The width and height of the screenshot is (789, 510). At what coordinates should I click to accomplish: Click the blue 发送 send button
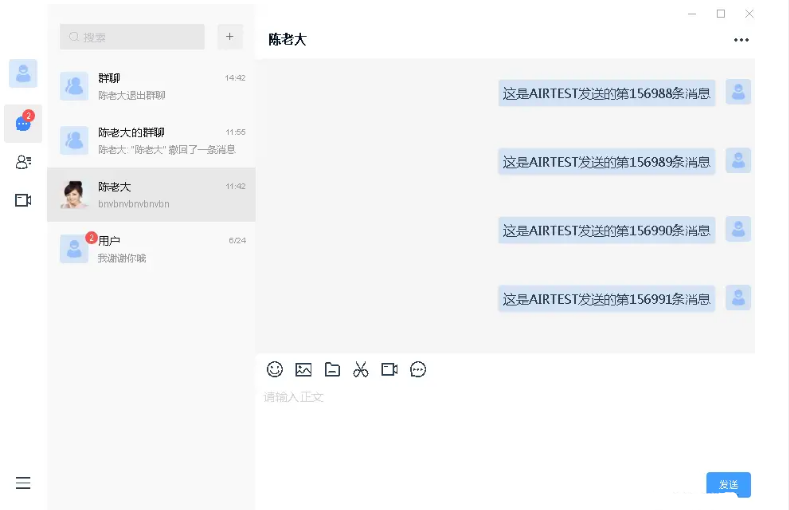729,485
